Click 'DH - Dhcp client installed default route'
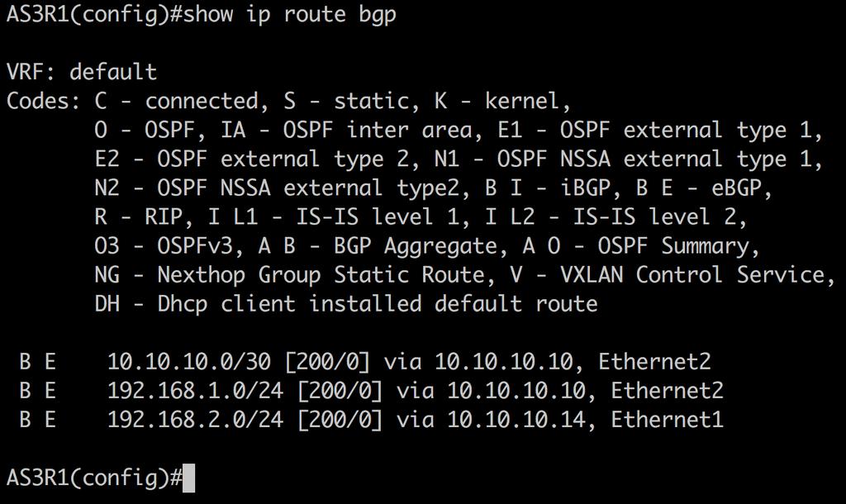Viewport: 846px width, 504px height. pos(346,304)
